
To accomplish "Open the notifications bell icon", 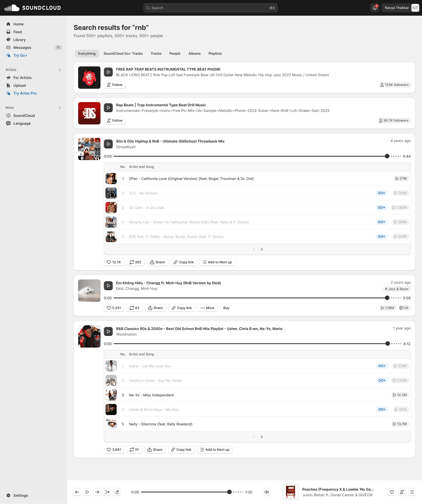I will 375,8.
